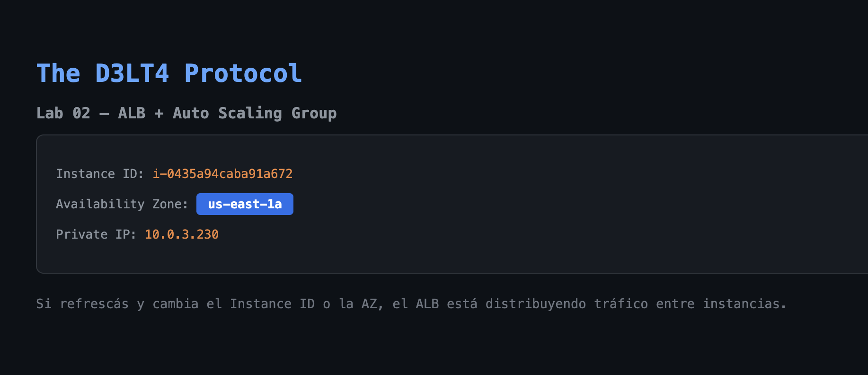Click "Si refrescás" in the footer note
The width and height of the screenshot is (868, 375).
pos(82,304)
